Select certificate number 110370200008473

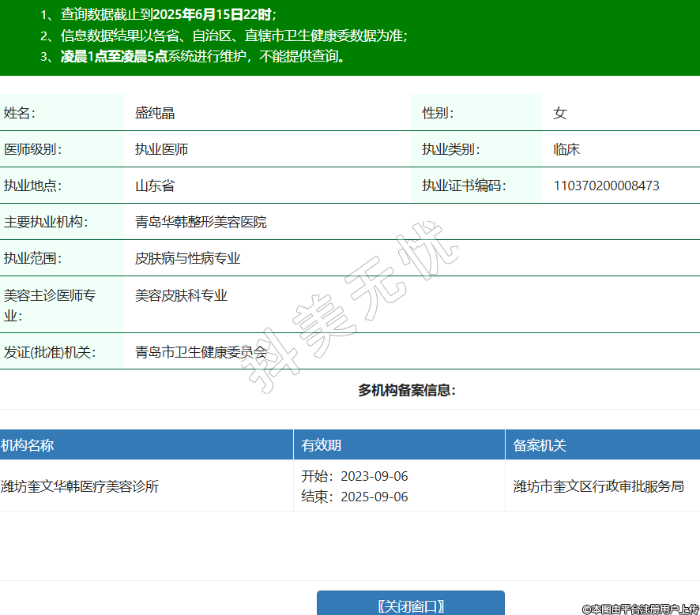click(606, 186)
